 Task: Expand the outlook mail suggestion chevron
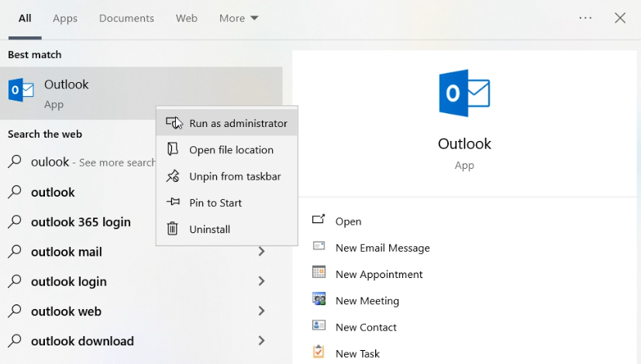pyautogui.click(x=262, y=251)
